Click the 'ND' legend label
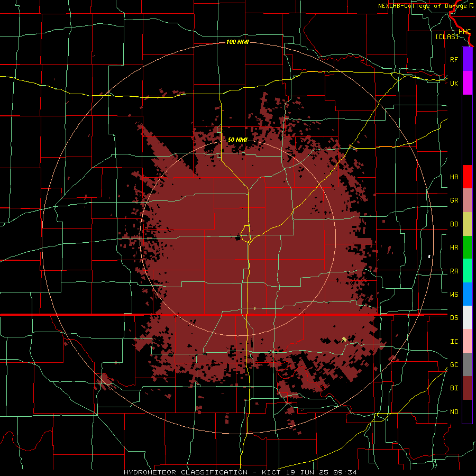 pos(454,412)
